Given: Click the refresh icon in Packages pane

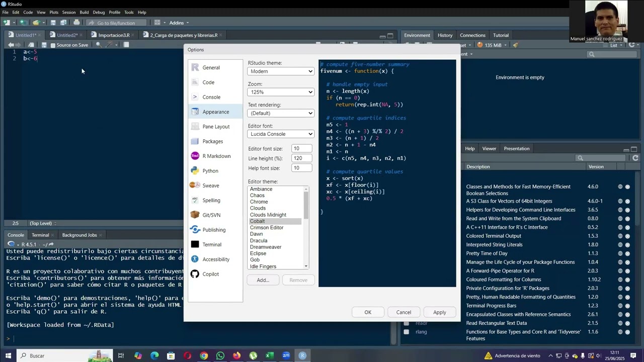Looking at the screenshot, I should (x=635, y=158).
